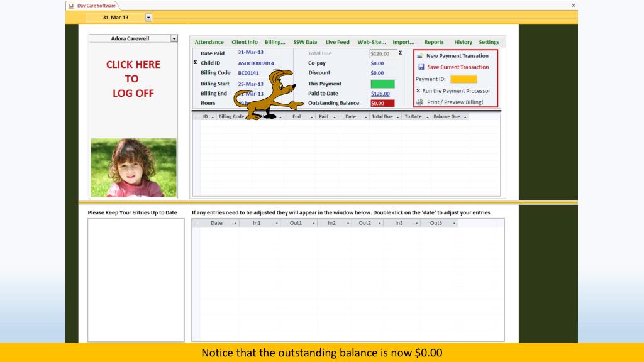This screenshot has width=644, height=362.
Task: Open the Out3 column filter dropdown
Action: (454, 223)
